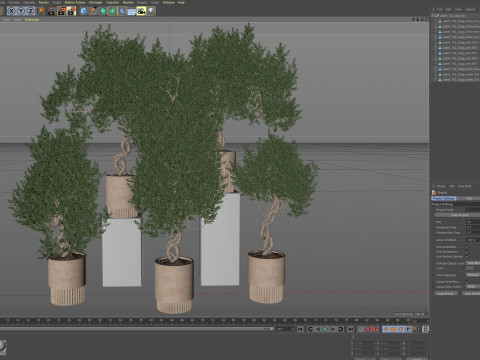480x360 pixels.
Task: Toggle the Z axis lock
Action: tap(30, 11)
